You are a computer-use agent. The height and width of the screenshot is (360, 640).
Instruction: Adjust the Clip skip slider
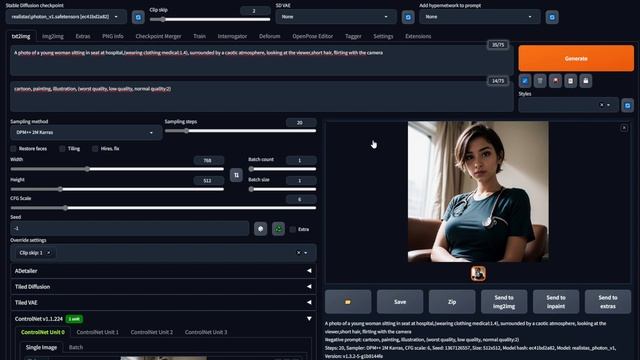[x=210, y=19]
